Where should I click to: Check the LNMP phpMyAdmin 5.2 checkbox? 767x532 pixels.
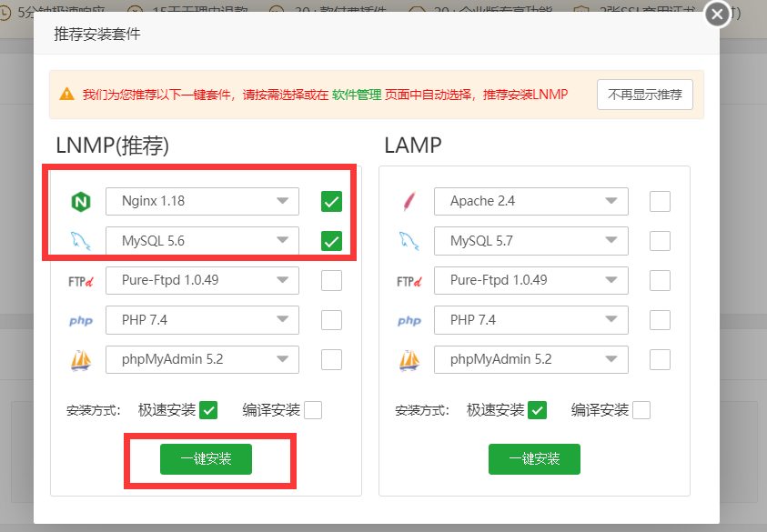[332, 360]
